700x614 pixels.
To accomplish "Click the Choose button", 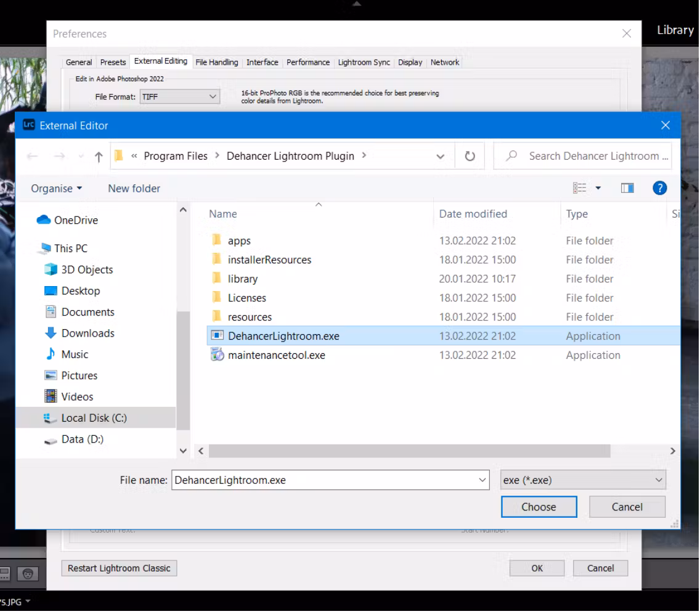I will pos(539,507).
